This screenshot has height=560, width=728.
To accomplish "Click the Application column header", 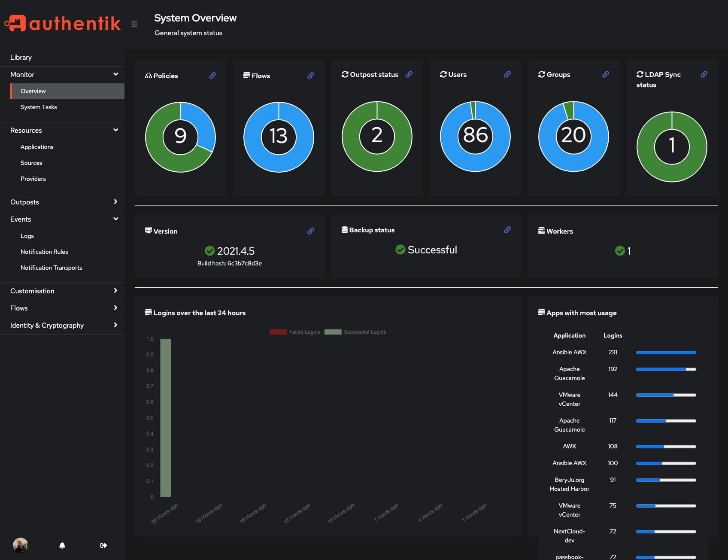I will pyautogui.click(x=570, y=335).
